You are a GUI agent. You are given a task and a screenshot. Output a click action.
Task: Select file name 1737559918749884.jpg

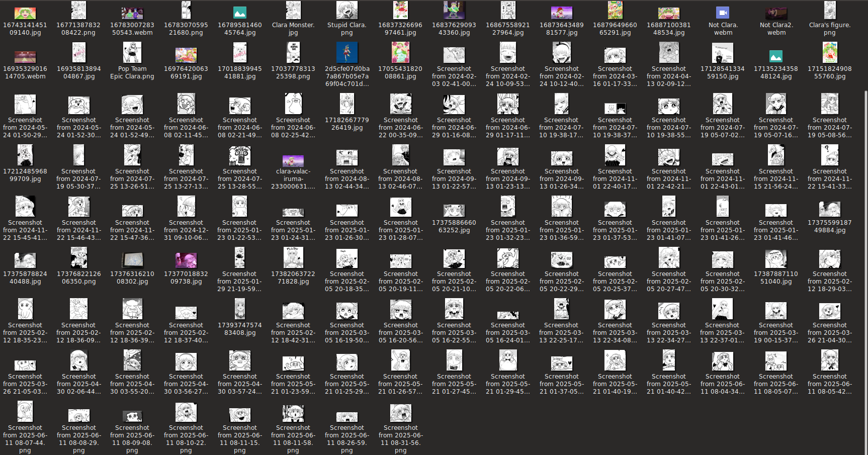tap(830, 226)
